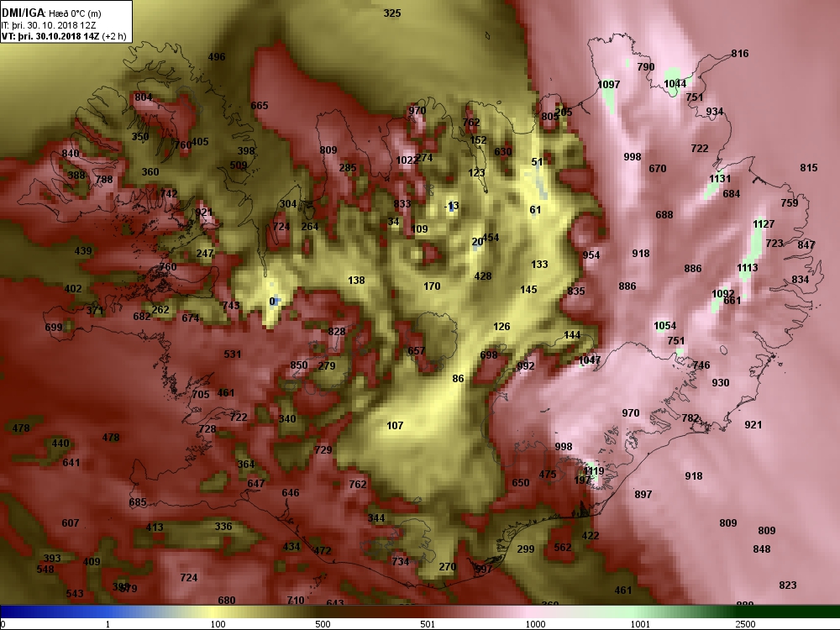Click the map value 657
This screenshot has height=630, width=840.
click(417, 351)
